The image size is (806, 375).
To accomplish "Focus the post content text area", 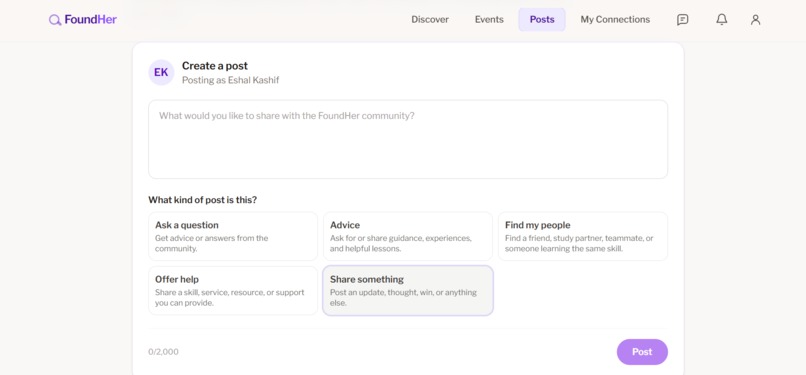I will coord(408,139).
